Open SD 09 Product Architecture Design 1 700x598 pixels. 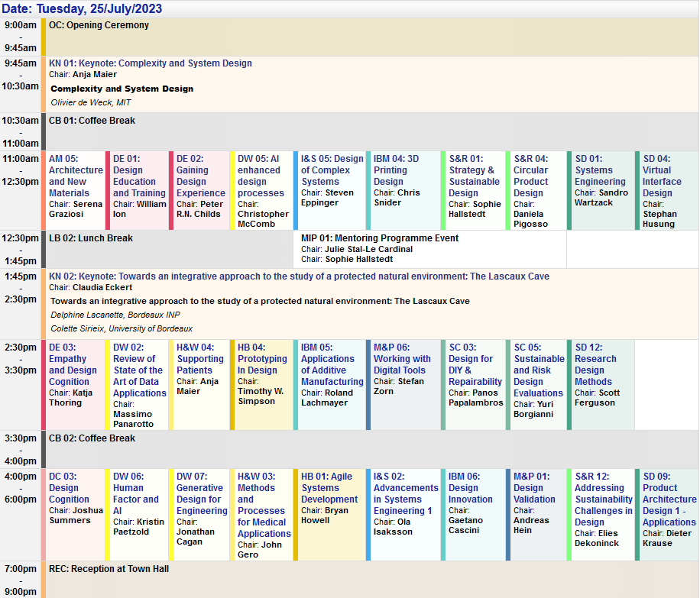tap(669, 499)
